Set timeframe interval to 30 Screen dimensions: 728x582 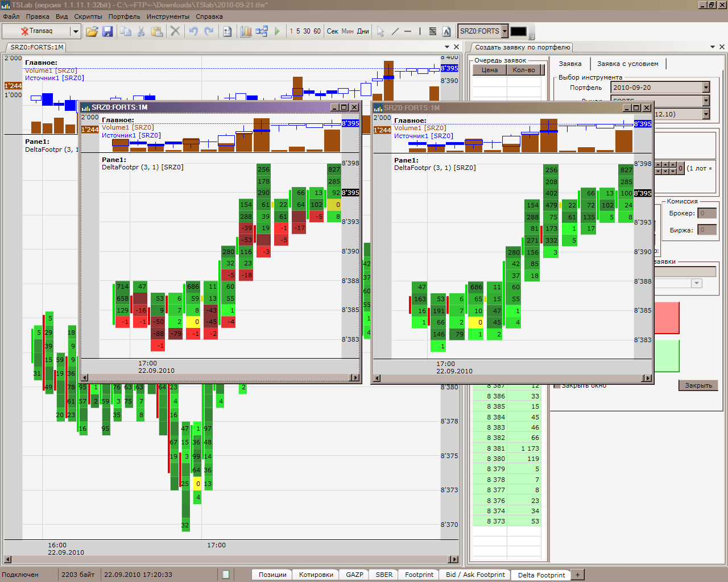click(307, 31)
